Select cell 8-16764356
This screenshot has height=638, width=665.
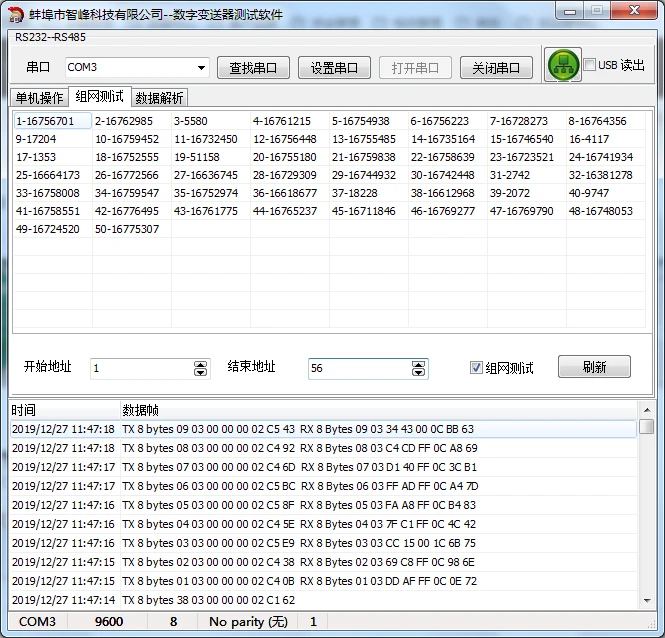coord(606,121)
